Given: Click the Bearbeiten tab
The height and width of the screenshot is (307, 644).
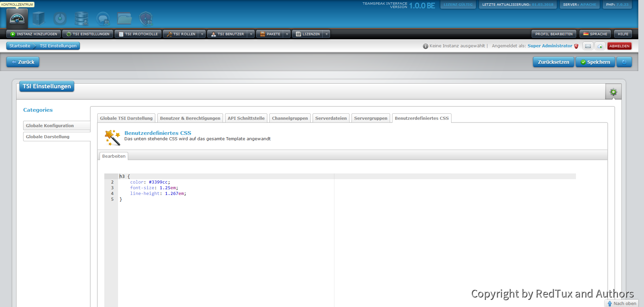Looking at the screenshot, I should [114, 156].
